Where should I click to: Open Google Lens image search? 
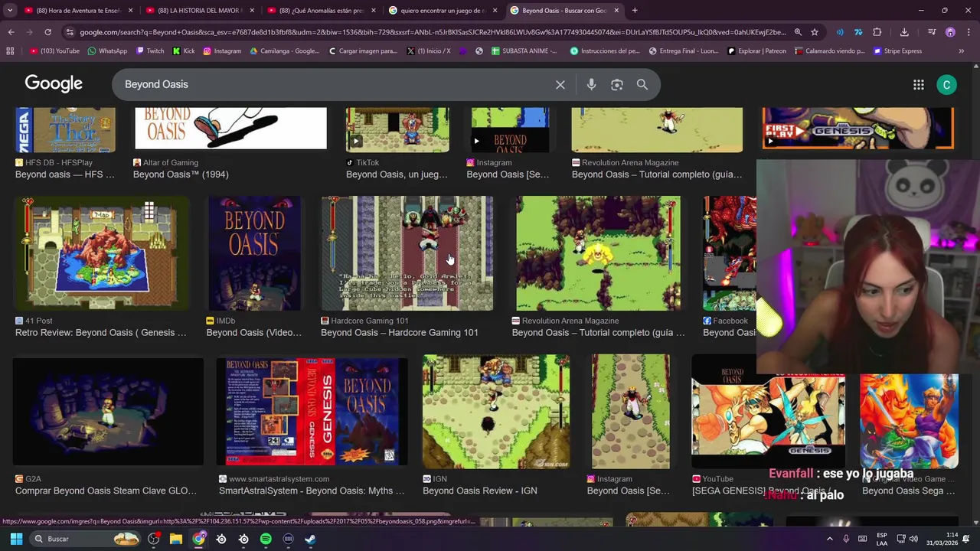click(x=617, y=85)
